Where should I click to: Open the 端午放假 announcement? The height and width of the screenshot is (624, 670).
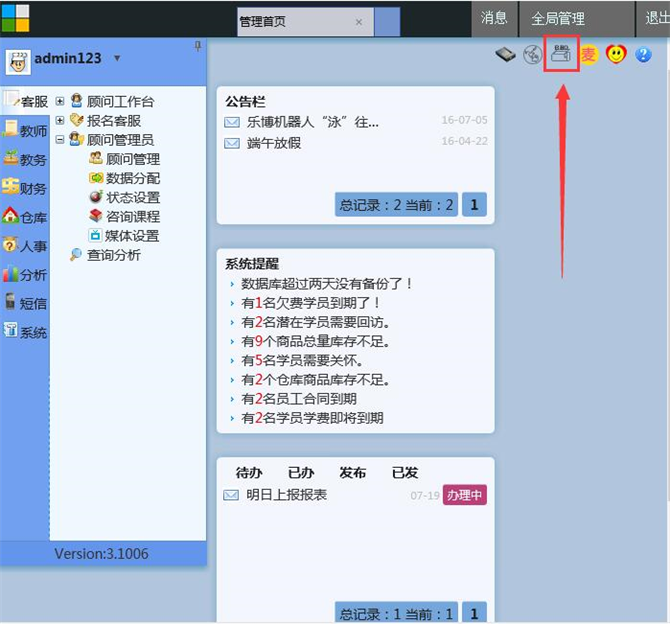(274, 143)
